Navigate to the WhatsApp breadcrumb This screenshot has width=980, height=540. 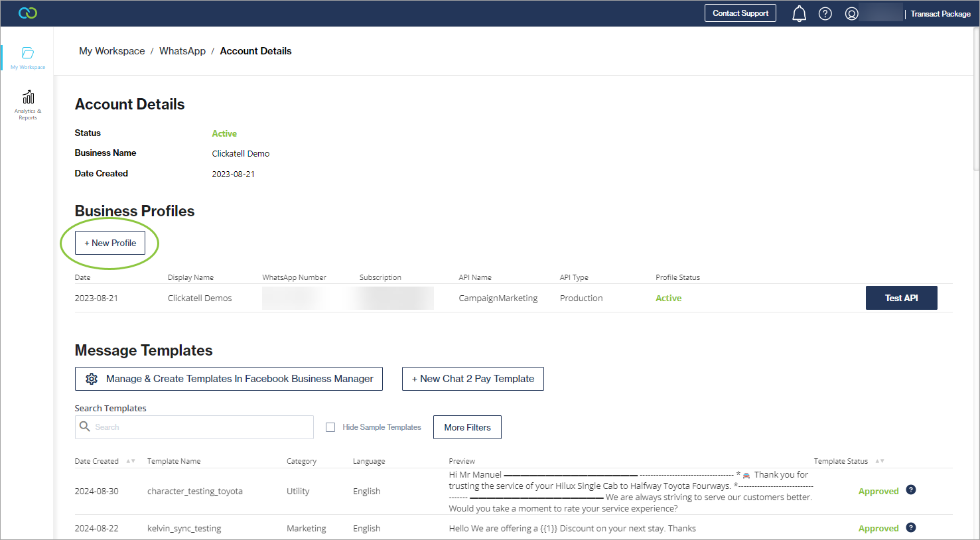click(182, 51)
